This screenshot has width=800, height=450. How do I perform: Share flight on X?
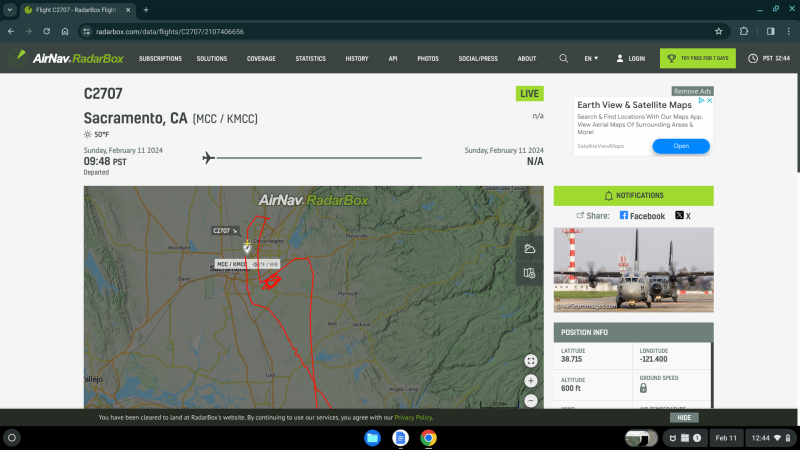(683, 216)
